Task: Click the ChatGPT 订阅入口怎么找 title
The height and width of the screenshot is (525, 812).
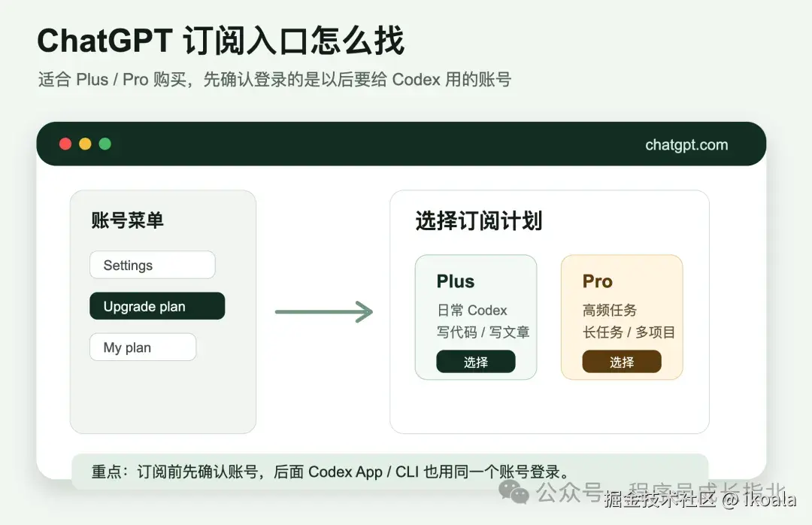Action: 220,41
